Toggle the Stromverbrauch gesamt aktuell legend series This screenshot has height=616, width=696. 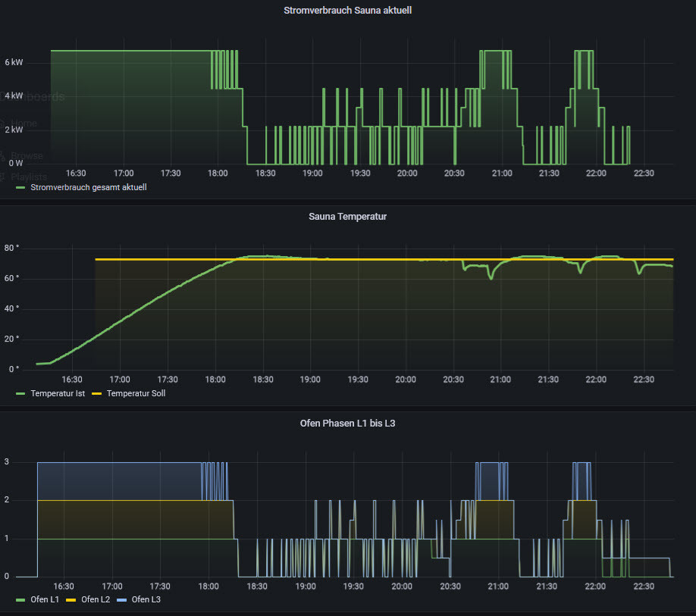click(89, 187)
